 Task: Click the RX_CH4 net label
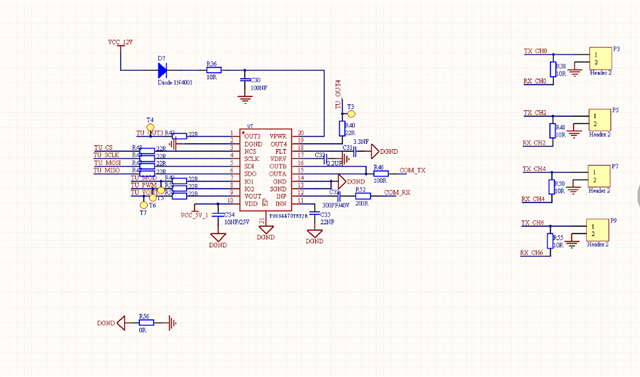(533, 199)
